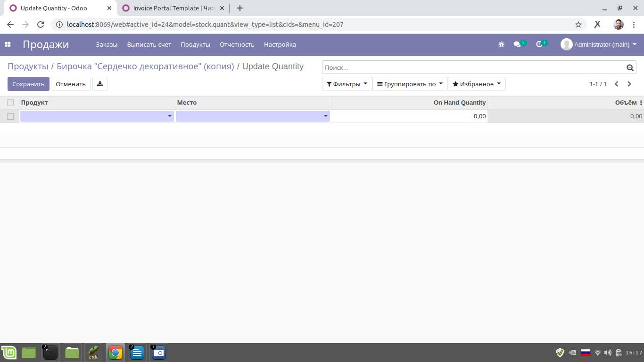Open the Заказы menu
Image resolution: width=644 pixels, height=362 pixels.
tap(107, 44)
